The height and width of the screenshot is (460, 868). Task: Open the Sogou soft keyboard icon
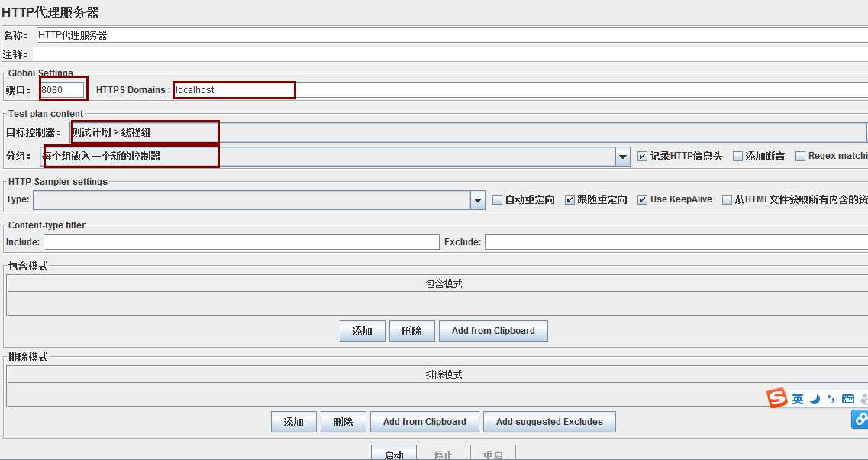(847, 399)
